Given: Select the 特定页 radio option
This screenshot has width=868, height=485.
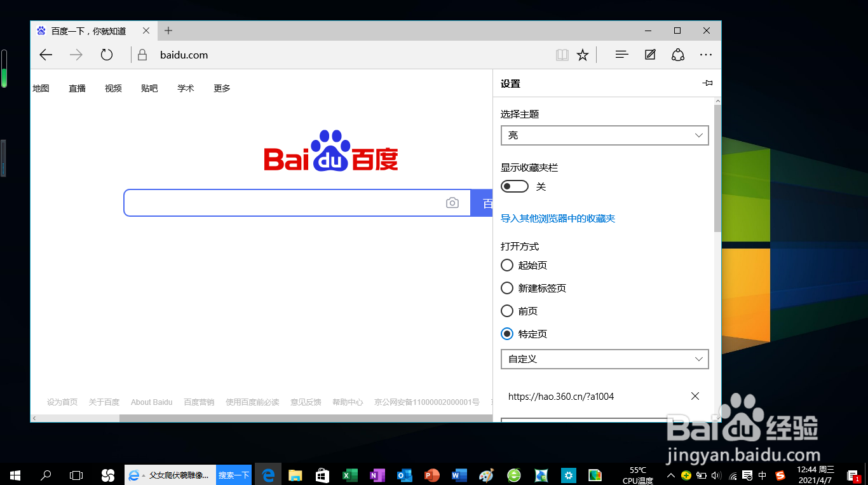Looking at the screenshot, I should (507, 334).
